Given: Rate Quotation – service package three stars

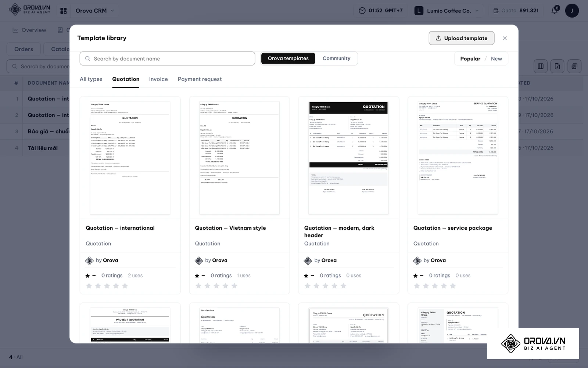Looking at the screenshot, I should 435,286.
